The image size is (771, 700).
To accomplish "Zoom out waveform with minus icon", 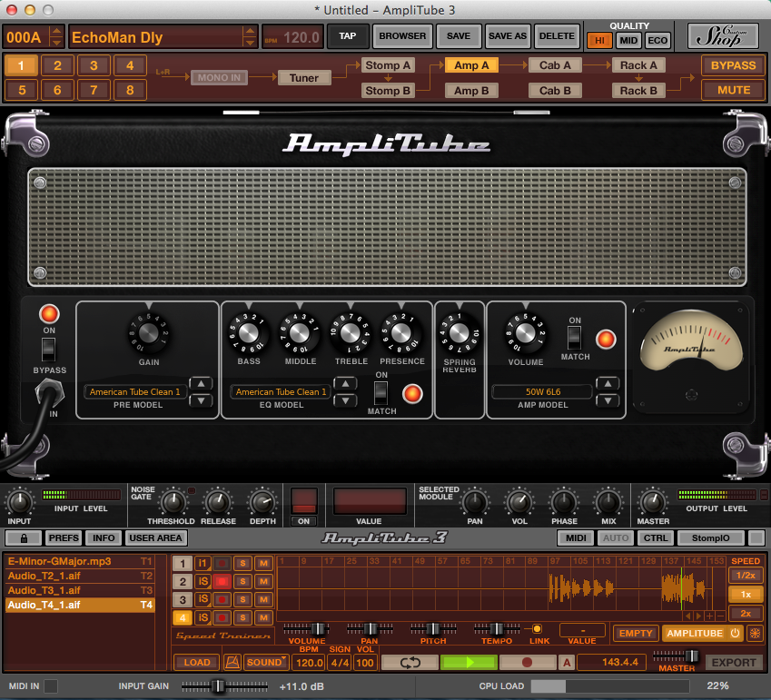I will pos(720,616).
